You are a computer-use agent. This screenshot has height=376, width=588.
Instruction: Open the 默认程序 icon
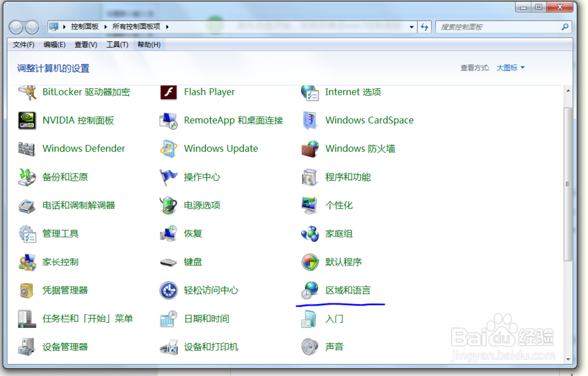coord(310,262)
